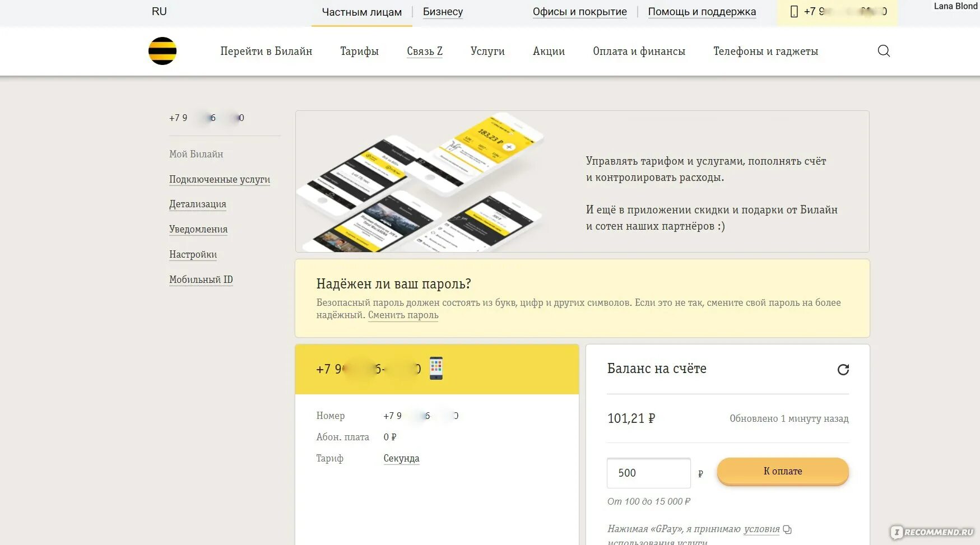
Task: Open Уведомления in sidebar
Action: click(198, 229)
